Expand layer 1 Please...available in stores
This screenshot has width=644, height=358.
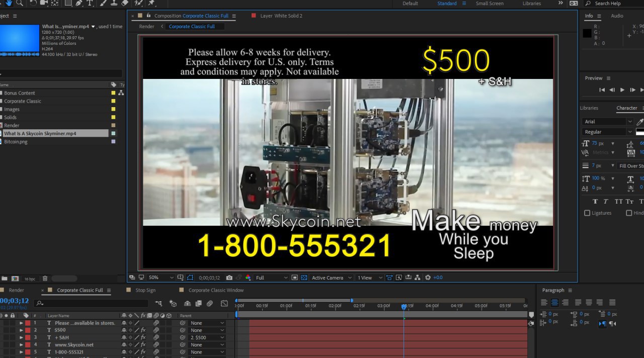(x=21, y=323)
